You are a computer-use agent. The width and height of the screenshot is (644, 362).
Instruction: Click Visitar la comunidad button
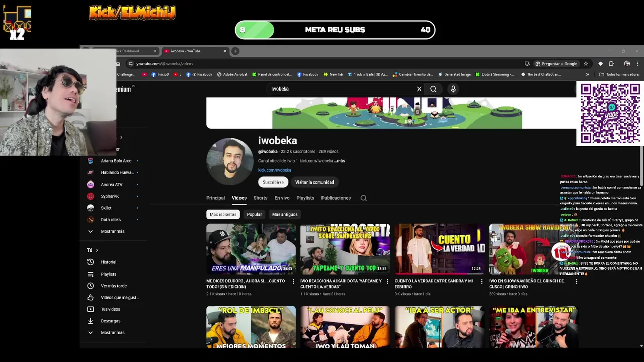[314, 182]
